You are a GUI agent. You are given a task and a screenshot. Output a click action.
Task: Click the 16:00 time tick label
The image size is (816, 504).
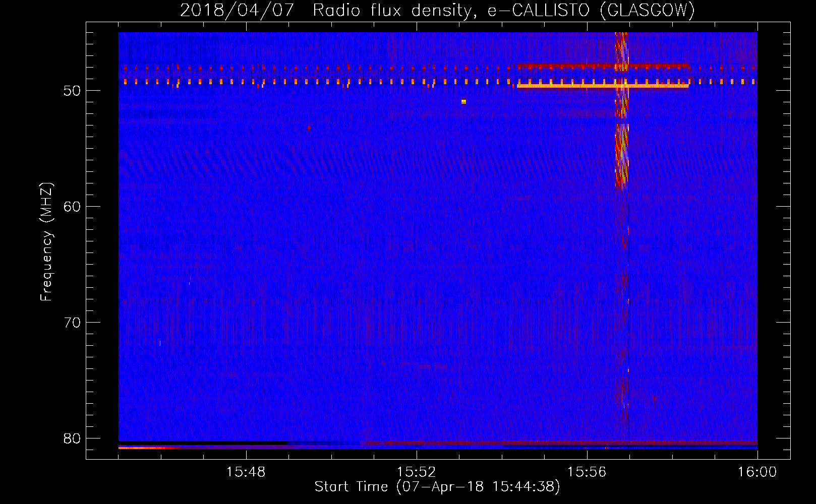[757, 472]
